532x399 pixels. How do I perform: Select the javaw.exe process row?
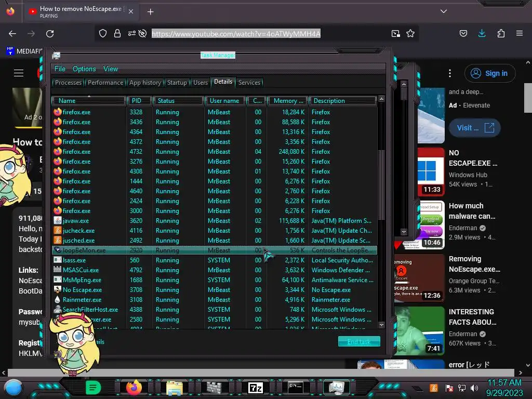point(215,220)
